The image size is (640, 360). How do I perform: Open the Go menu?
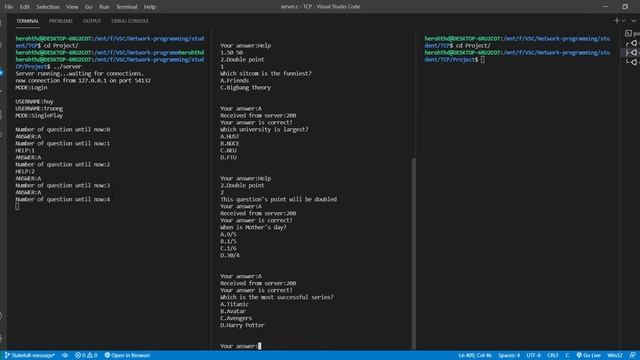89,7
